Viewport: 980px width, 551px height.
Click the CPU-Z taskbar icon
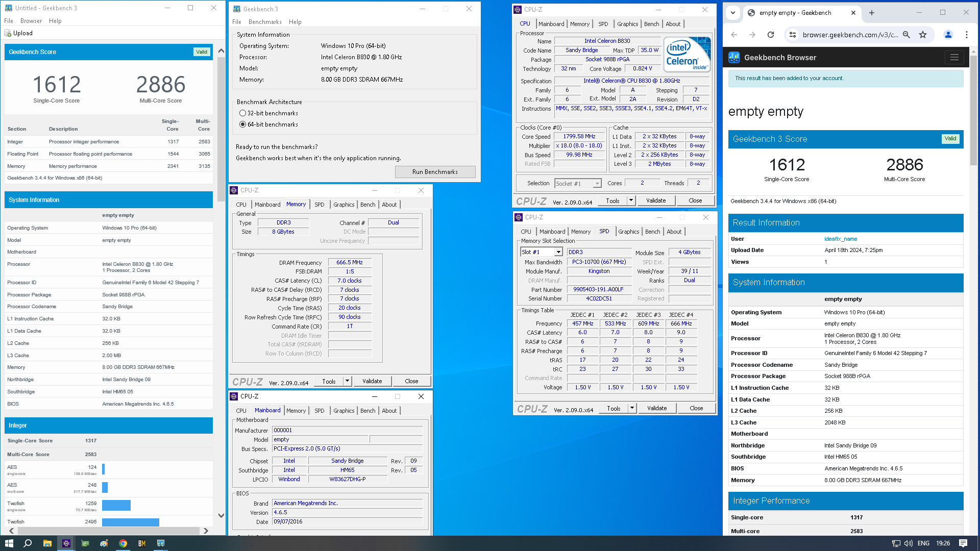click(66, 543)
